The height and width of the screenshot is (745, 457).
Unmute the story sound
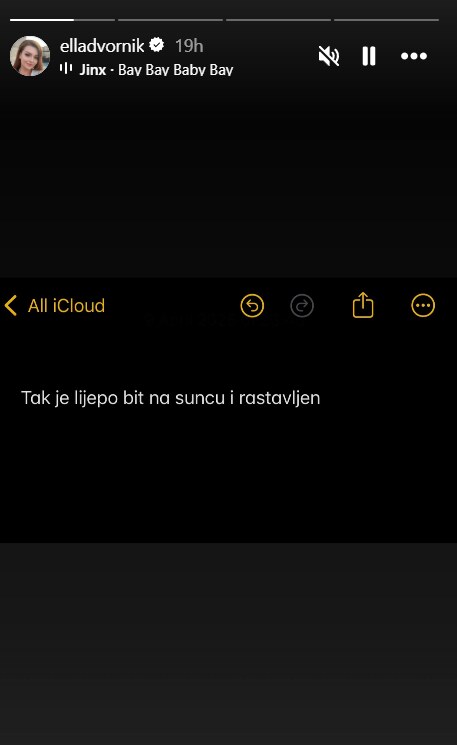329,56
